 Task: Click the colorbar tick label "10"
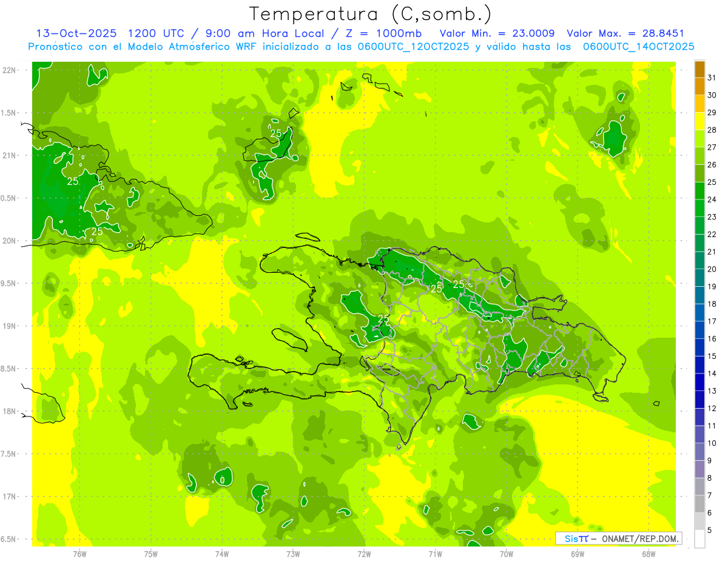click(x=712, y=443)
